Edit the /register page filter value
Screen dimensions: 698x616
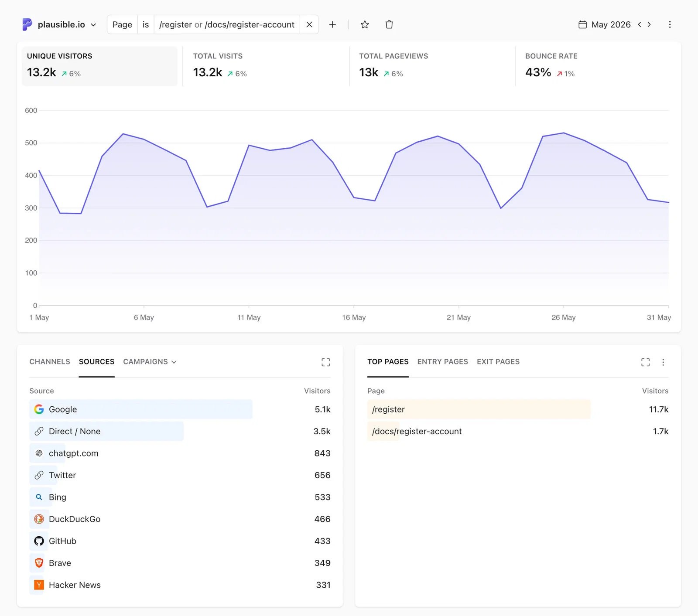(x=227, y=24)
